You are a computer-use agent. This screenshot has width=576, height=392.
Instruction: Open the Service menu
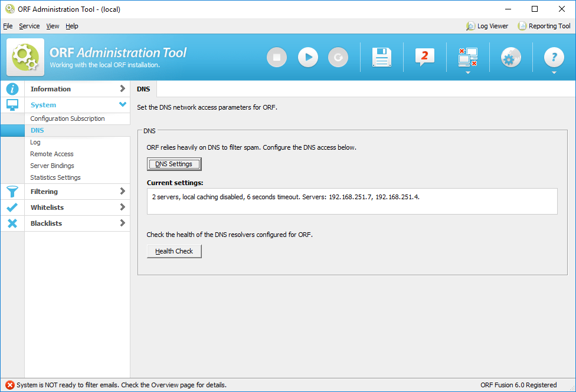pyautogui.click(x=30, y=26)
